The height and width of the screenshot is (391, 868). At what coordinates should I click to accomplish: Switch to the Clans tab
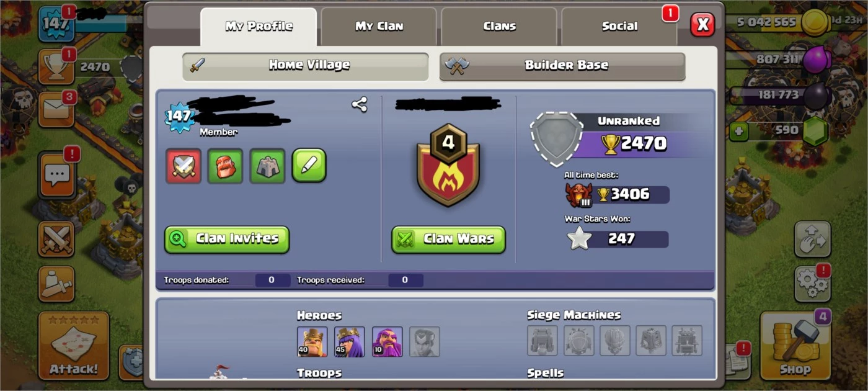click(x=499, y=26)
